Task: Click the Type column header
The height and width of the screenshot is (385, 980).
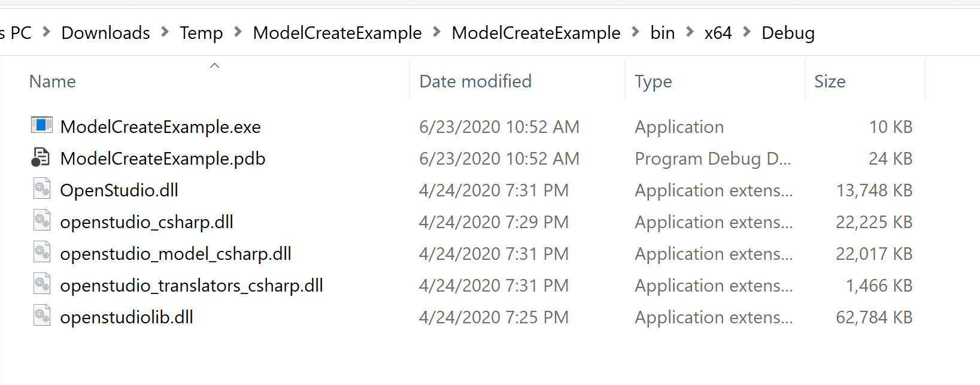Action: click(653, 81)
